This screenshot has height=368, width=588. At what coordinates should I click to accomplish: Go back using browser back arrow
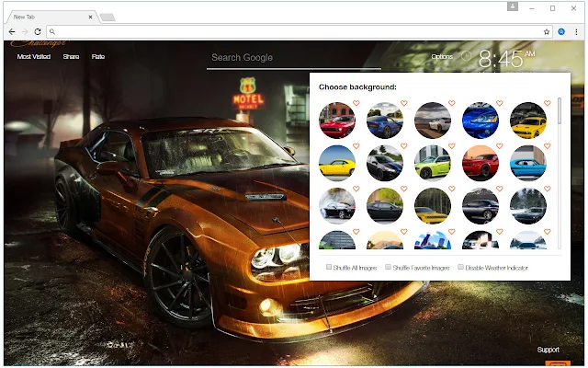(x=12, y=32)
